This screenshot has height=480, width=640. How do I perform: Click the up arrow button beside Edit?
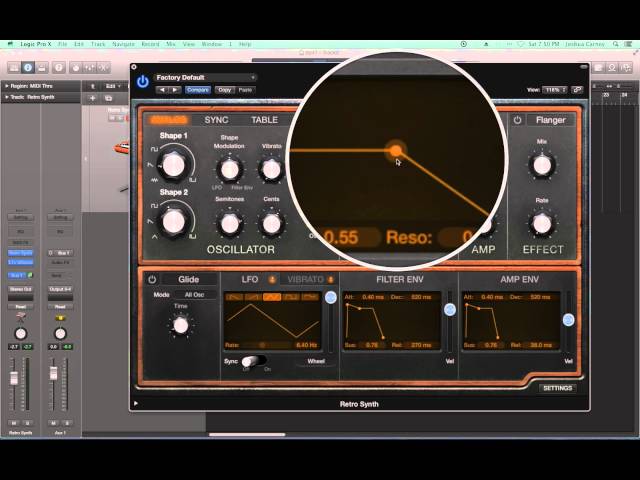(x=93, y=86)
